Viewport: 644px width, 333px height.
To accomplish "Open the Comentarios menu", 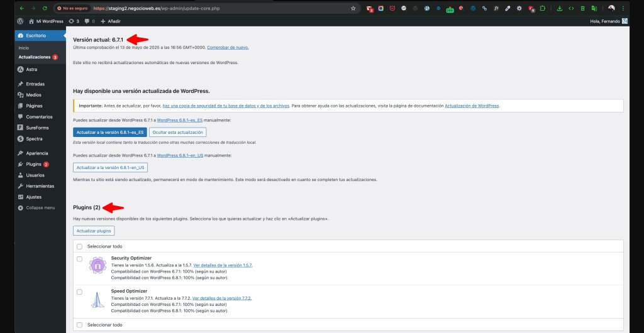I will click(x=40, y=117).
